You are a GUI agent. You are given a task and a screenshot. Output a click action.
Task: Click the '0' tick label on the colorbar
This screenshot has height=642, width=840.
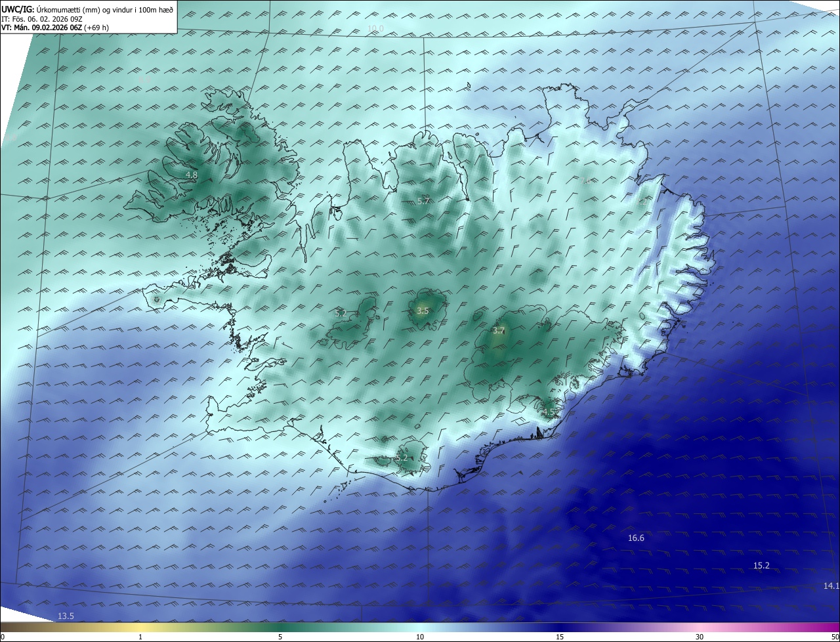(3, 637)
